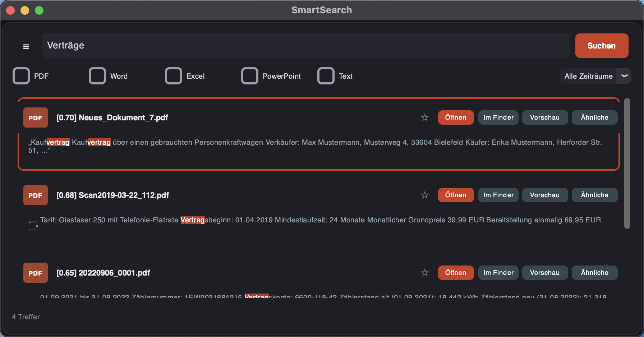Preview 20220906_0001.pdf via Vorschau
644x337 pixels.
pyautogui.click(x=545, y=273)
